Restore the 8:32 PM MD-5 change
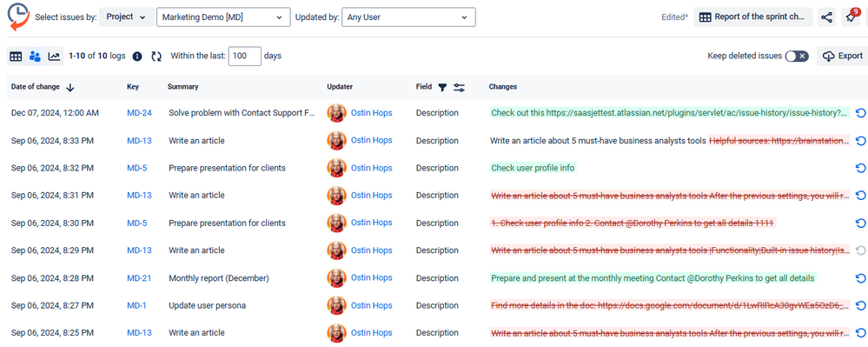The width and height of the screenshot is (868, 347). (x=860, y=168)
